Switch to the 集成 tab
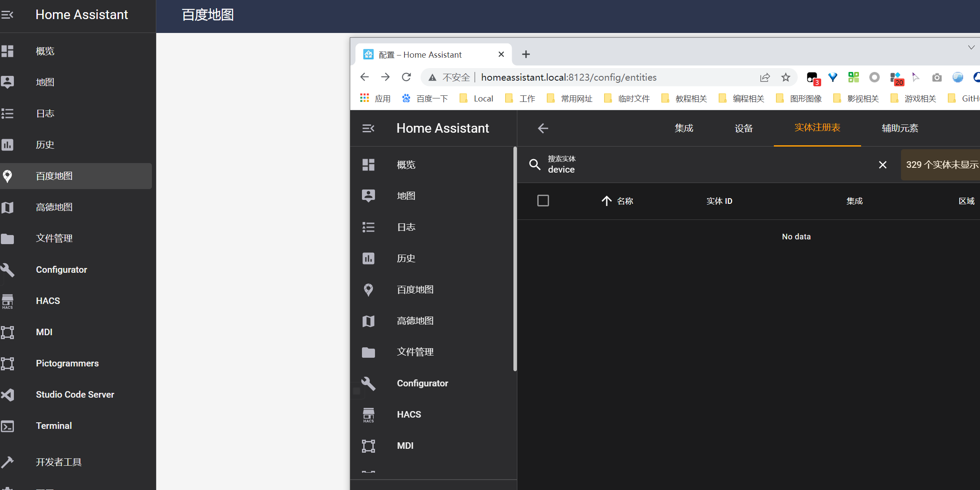Image resolution: width=980 pixels, height=490 pixels. coord(684,128)
